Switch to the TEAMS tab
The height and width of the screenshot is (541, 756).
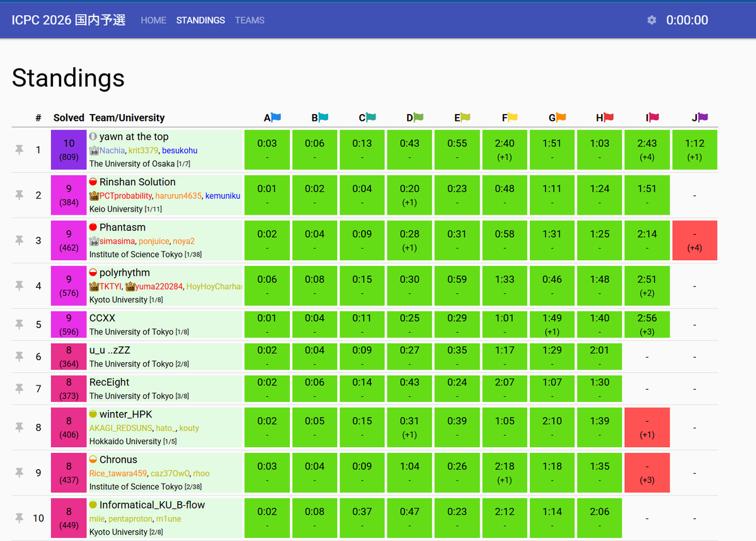click(249, 20)
